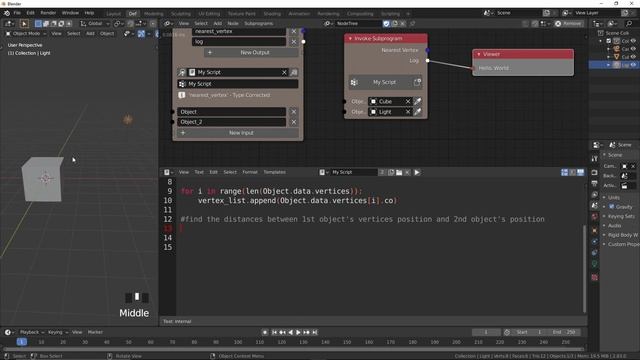Image resolution: width=640 pixels, height=360 pixels.
Task: Click the New Input button
Action: [x=238, y=133]
